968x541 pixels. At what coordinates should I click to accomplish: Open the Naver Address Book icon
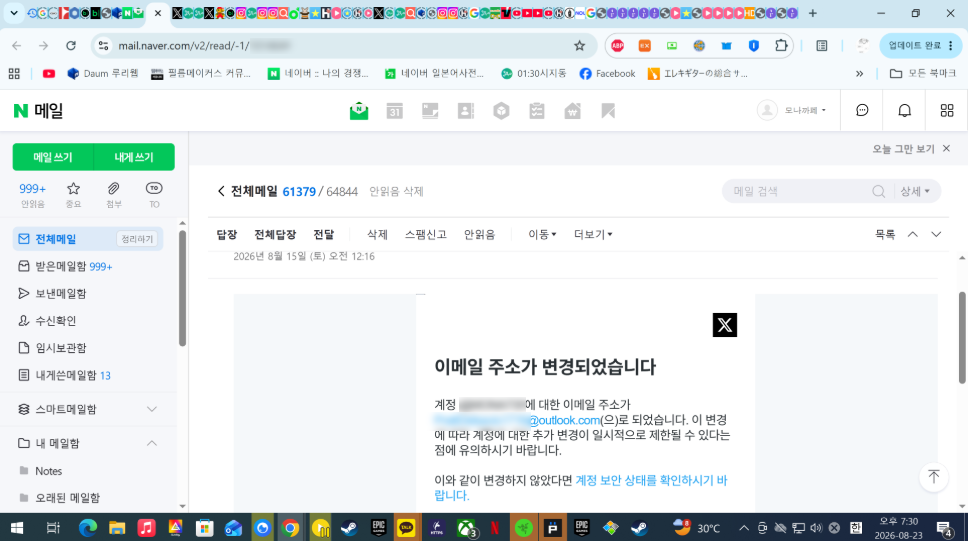pos(465,111)
